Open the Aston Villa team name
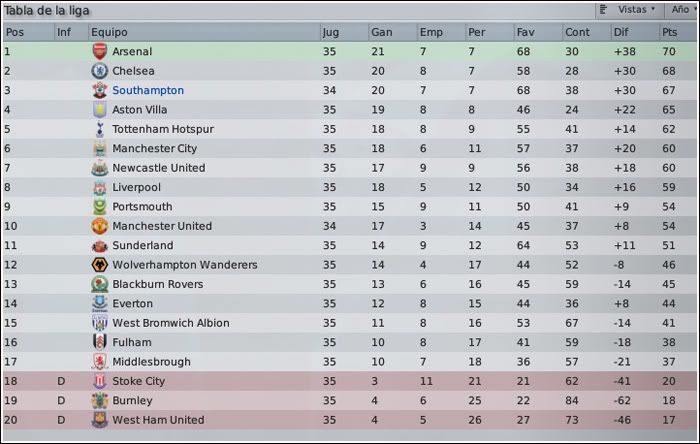Image resolution: width=700 pixels, height=444 pixels. point(140,110)
